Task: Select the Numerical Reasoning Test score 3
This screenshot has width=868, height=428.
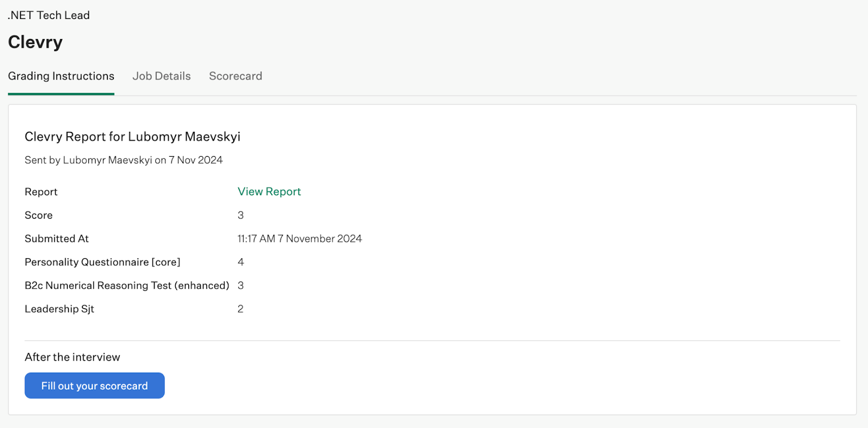Action: pos(240,285)
